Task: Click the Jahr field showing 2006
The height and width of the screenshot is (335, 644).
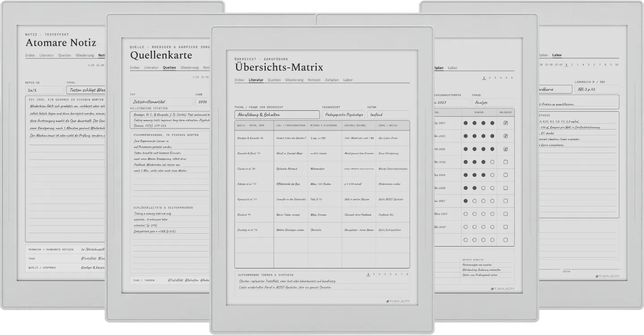Action: [203, 102]
